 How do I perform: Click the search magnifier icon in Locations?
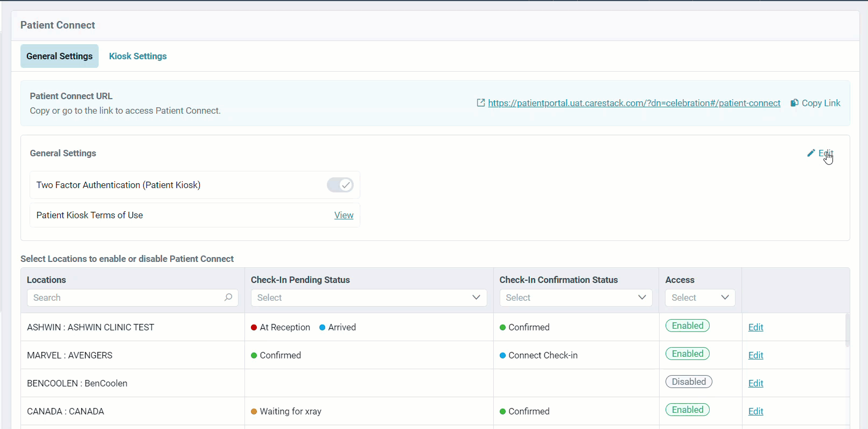pyautogui.click(x=228, y=297)
